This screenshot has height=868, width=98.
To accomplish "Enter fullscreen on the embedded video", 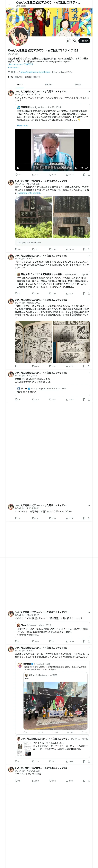I will [87, 168].
